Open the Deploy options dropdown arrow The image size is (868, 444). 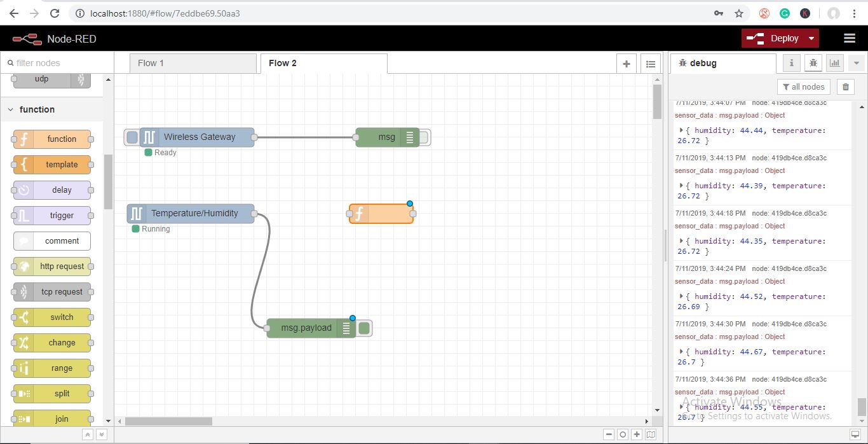(811, 38)
